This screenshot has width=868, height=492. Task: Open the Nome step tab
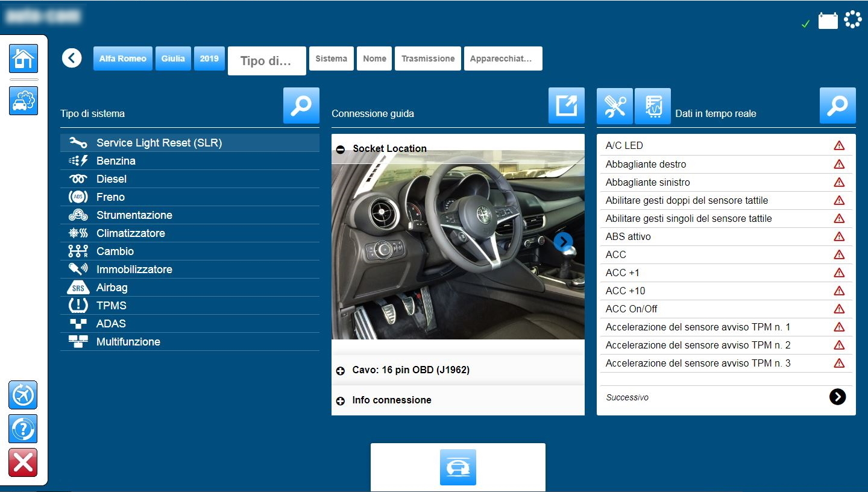pos(374,58)
